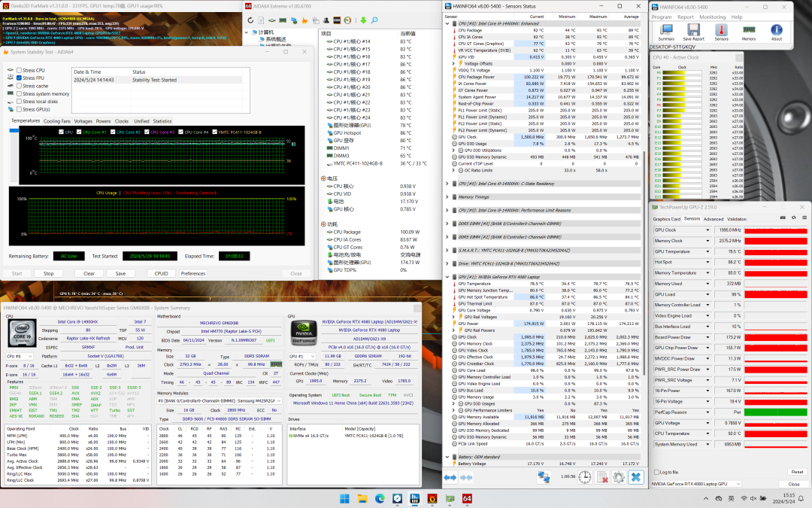Open the Monitoring menu in HWiNFO64
Screen dimensions: 812x508
tap(712, 17)
